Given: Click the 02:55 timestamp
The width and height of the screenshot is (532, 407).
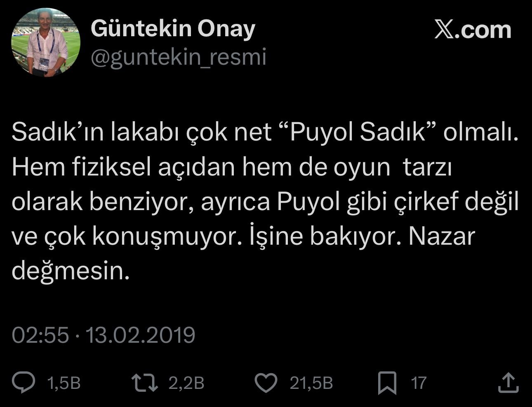Looking at the screenshot, I should tap(40, 335).
